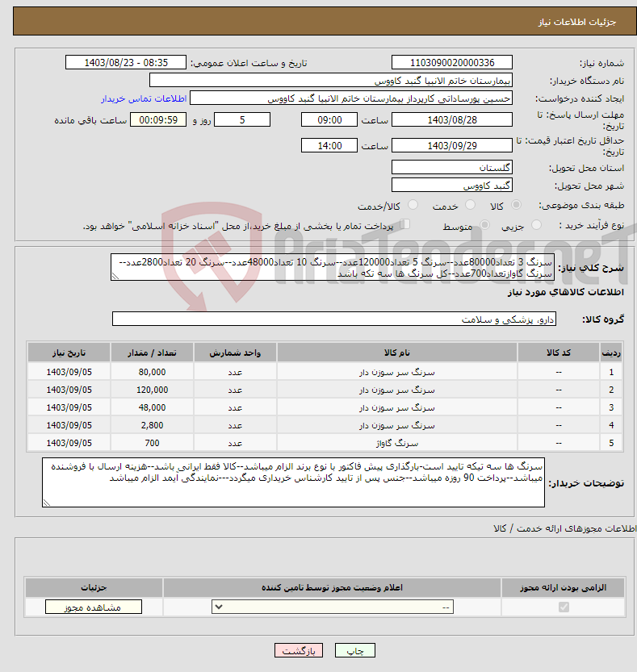Click item name in row 1

(x=396, y=373)
